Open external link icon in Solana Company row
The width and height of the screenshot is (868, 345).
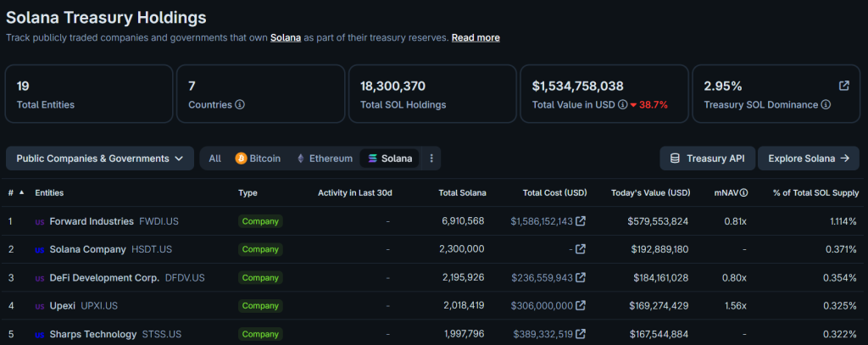pos(581,249)
